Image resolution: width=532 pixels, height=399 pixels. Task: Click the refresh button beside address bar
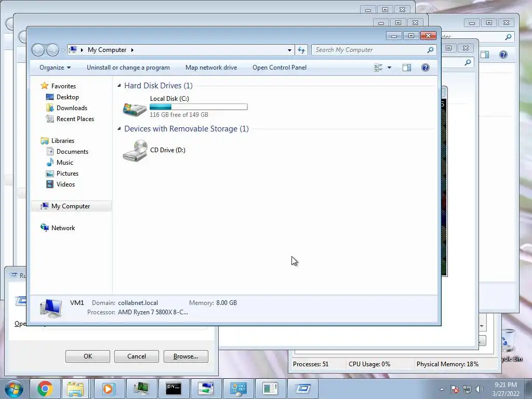point(301,50)
